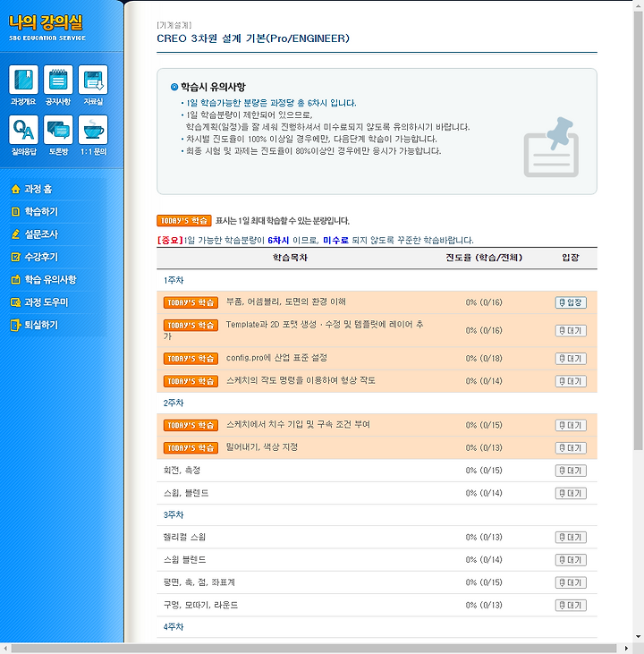Click the door icon beside 퇴실하기
644x654 pixels.
click(x=15, y=325)
